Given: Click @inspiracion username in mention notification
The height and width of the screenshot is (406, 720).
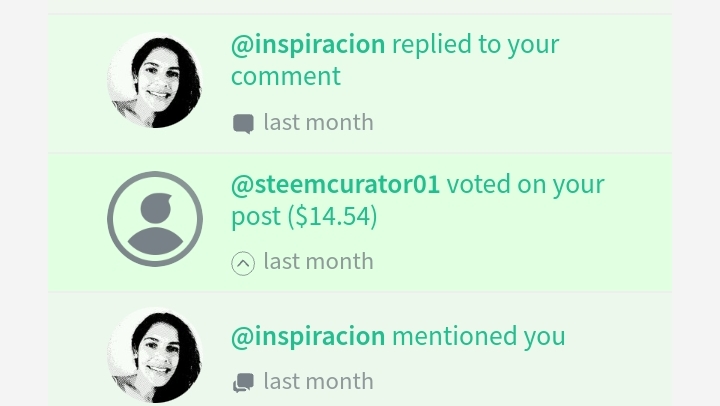Looking at the screenshot, I should (x=308, y=336).
